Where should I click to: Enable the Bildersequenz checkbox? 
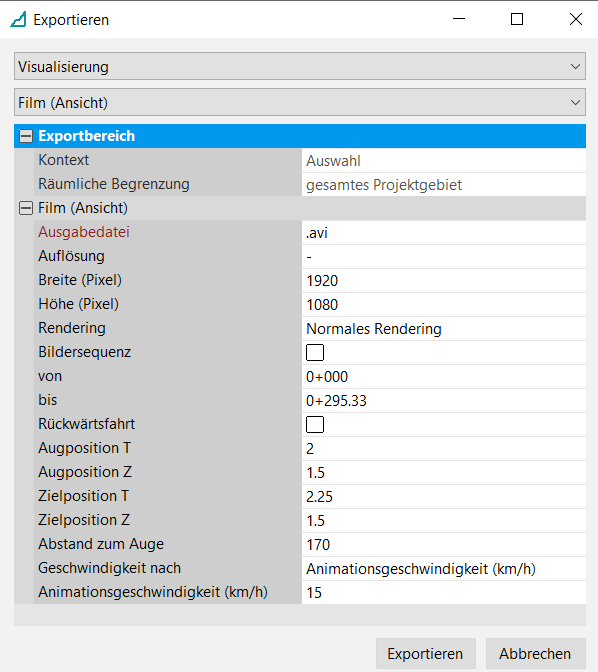315,353
